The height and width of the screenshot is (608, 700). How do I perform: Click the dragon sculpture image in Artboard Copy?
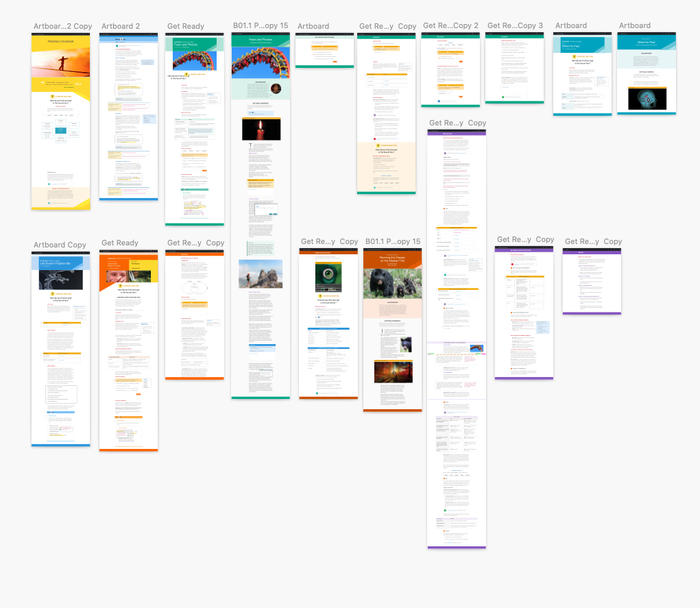click(x=61, y=280)
